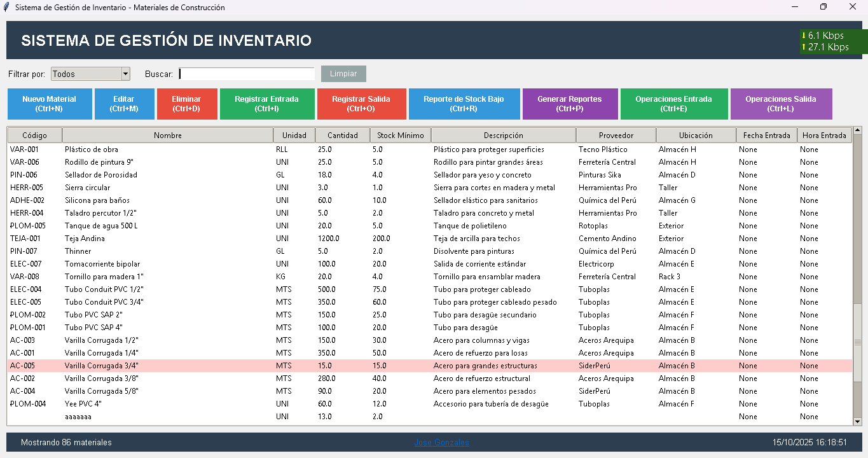Open Registrar Entrada

tap(267, 104)
